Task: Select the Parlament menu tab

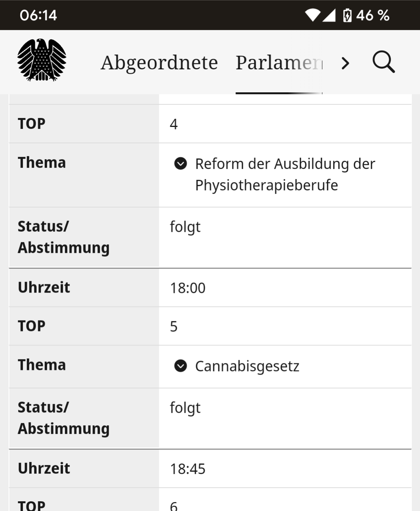Action: click(x=279, y=62)
